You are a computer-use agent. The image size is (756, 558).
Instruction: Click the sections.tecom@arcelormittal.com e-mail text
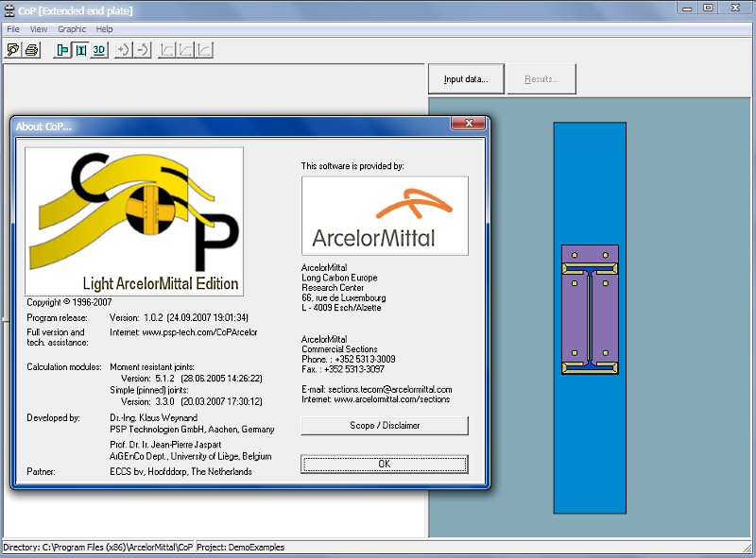click(389, 389)
